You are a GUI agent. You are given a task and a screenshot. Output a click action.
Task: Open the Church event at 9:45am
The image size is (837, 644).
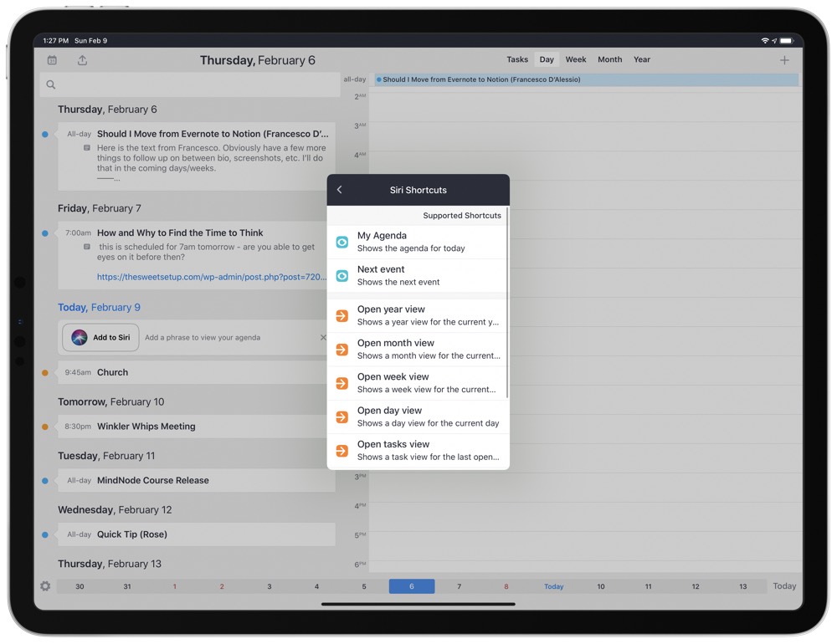point(197,372)
